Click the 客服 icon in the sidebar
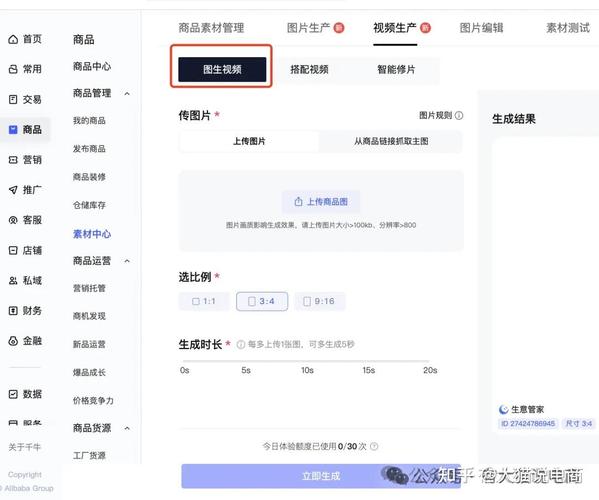This screenshot has width=599, height=500. click(x=13, y=220)
